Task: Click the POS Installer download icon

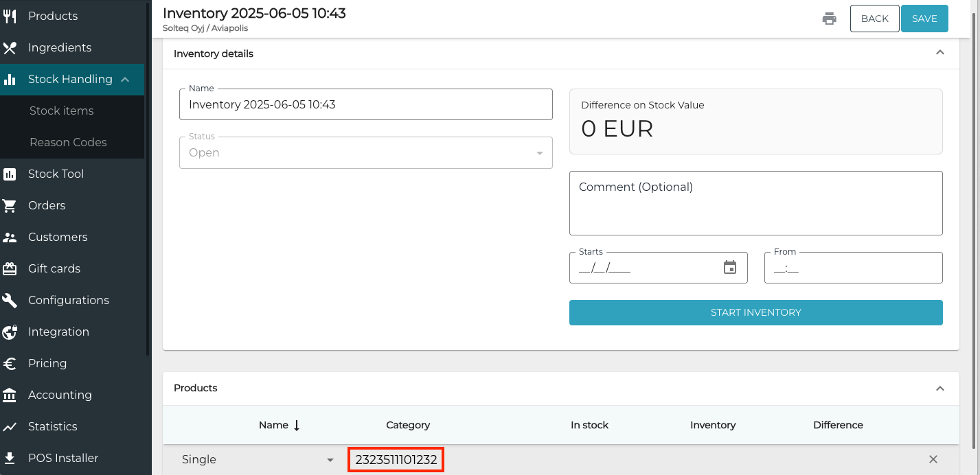Action: click(x=10, y=458)
